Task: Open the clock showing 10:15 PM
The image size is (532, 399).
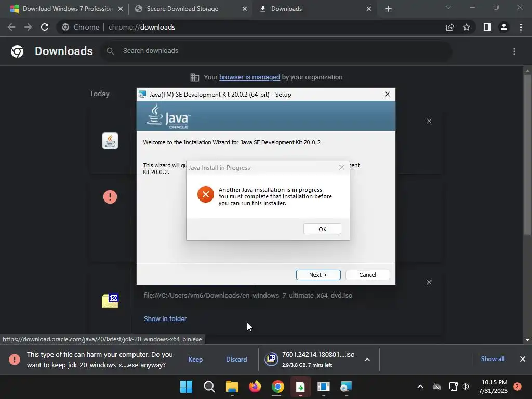Action: 494,387
